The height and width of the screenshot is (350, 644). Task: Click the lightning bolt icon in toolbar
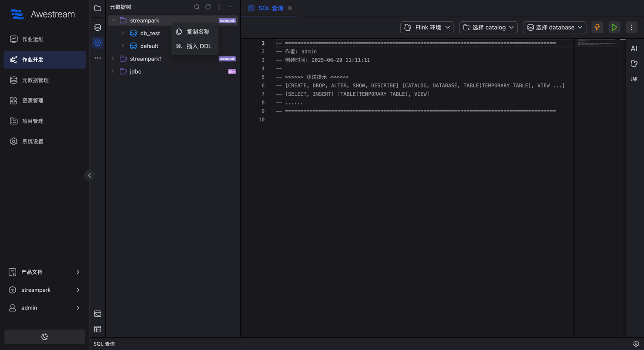[x=597, y=27]
